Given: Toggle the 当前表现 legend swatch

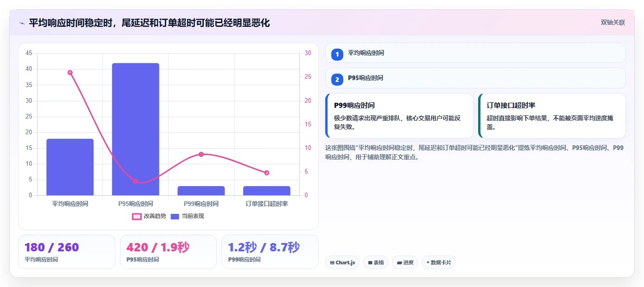Looking at the screenshot, I should (x=175, y=216).
